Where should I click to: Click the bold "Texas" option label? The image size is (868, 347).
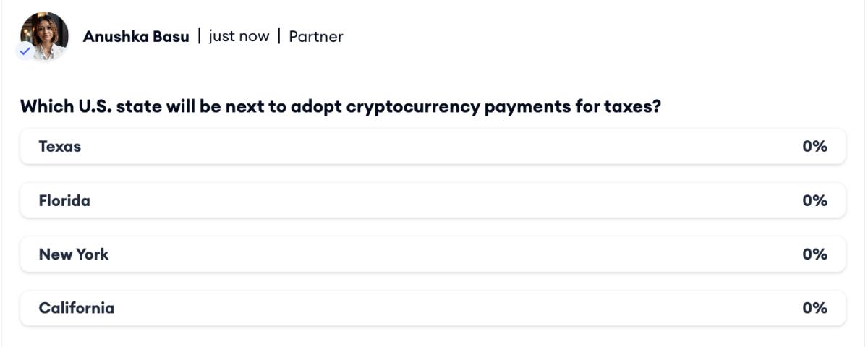coord(60,147)
